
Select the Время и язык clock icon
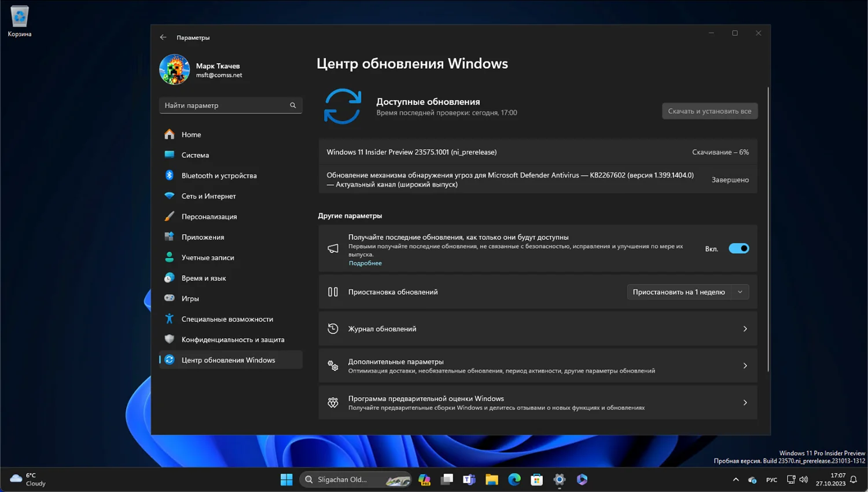click(x=169, y=278)
